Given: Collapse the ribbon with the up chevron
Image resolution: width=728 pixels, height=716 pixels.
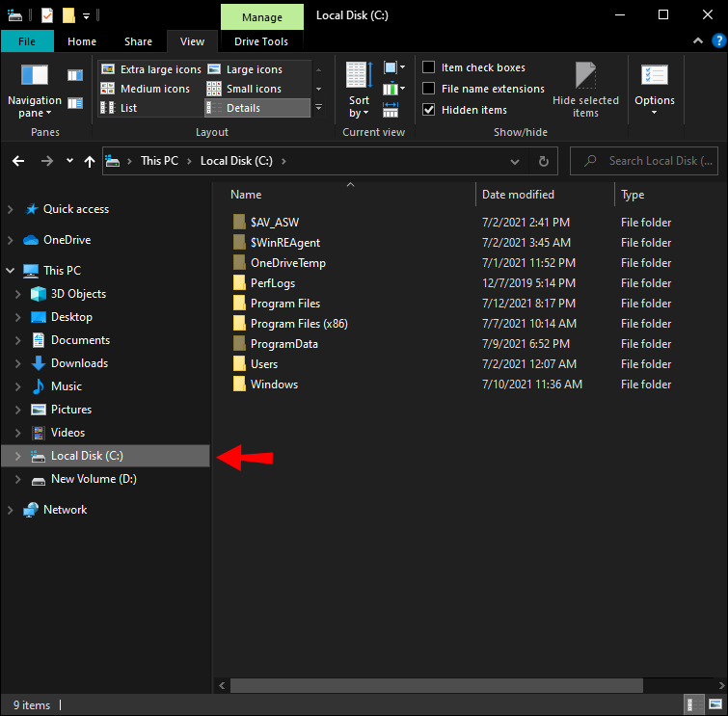Looking at the screenshot, I should click(x=698, y=40).
